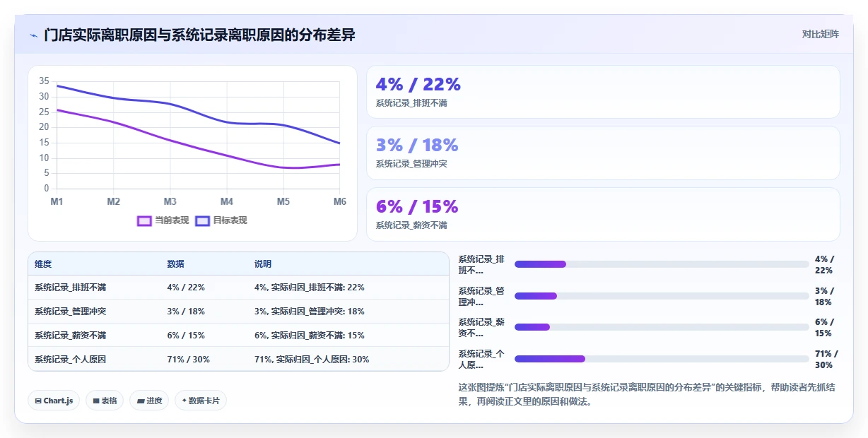This screenshot has height=438, width=868.
Task: Select table row 系统记录_个人原因
Action: pyautogui.click(x=239, y=359)
